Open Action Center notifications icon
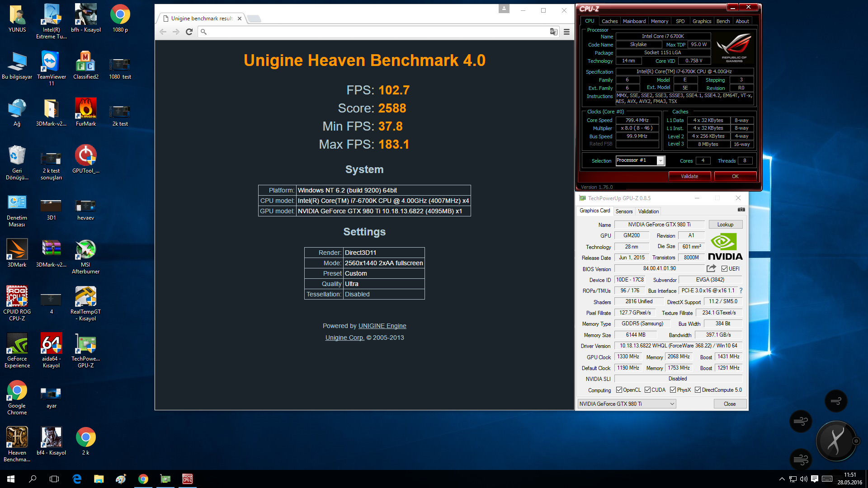This screenshot has width=868, height=488. 815,479
